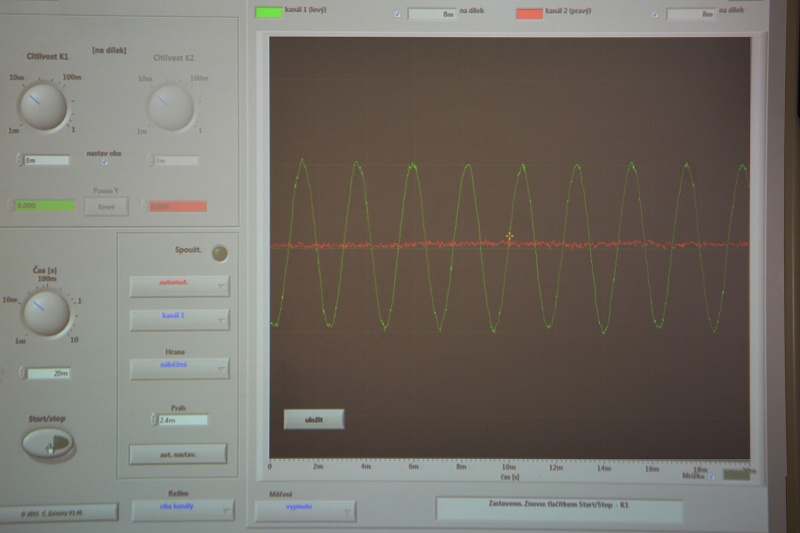Click the 'čas [s]' axis label
800x533 pixels.
509,477
